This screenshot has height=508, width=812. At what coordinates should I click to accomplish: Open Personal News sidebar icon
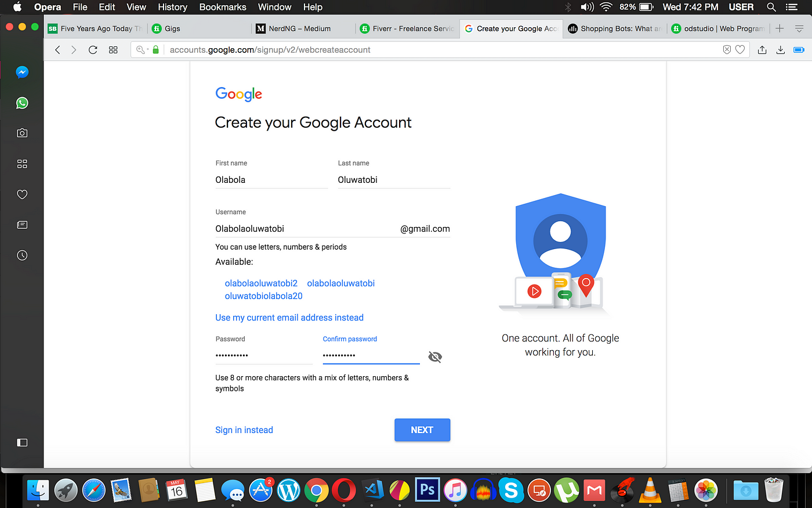(22, 225)
